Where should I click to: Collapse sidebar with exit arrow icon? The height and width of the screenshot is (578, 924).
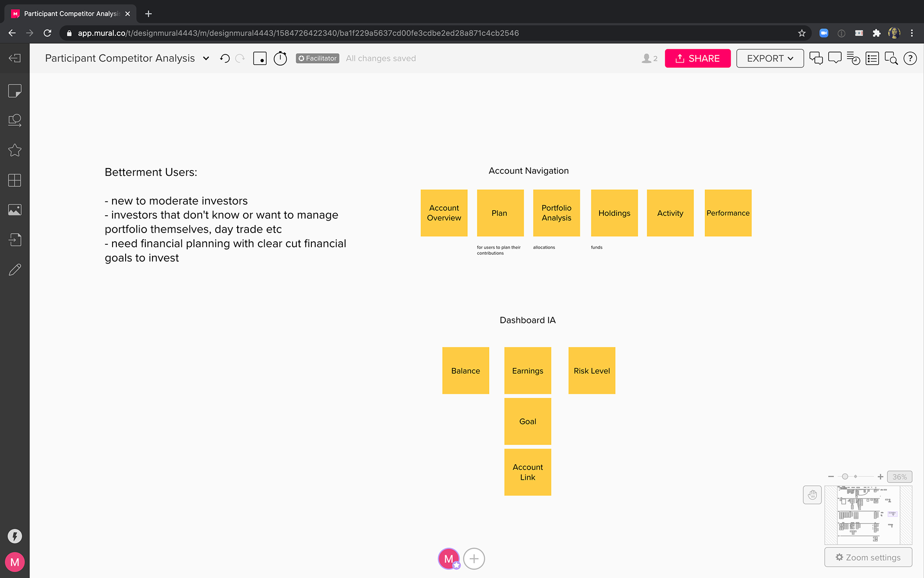coord(14,58)
